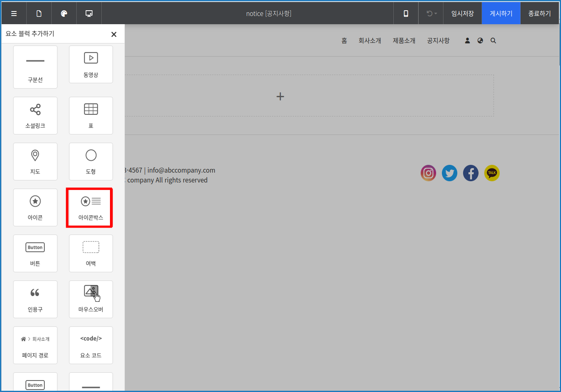Open the hamburger menu
561x392 pixels.
pos(14,13)
